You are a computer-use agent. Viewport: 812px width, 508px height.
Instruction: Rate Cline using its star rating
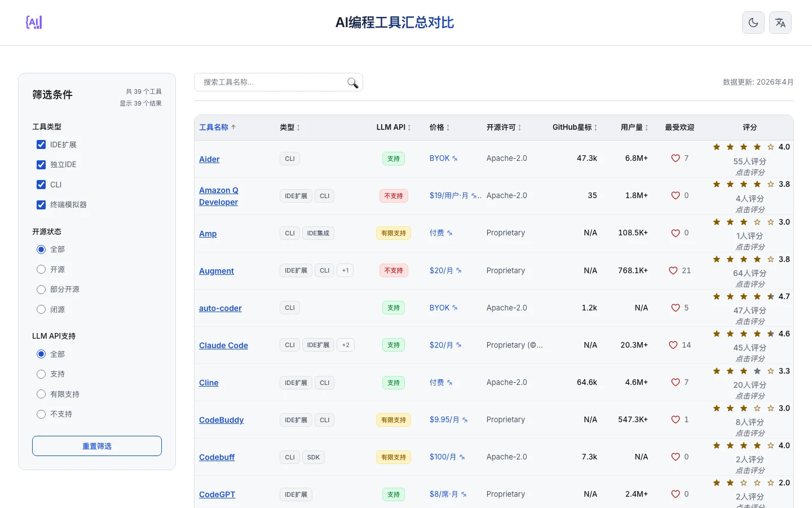coord(744,371)
